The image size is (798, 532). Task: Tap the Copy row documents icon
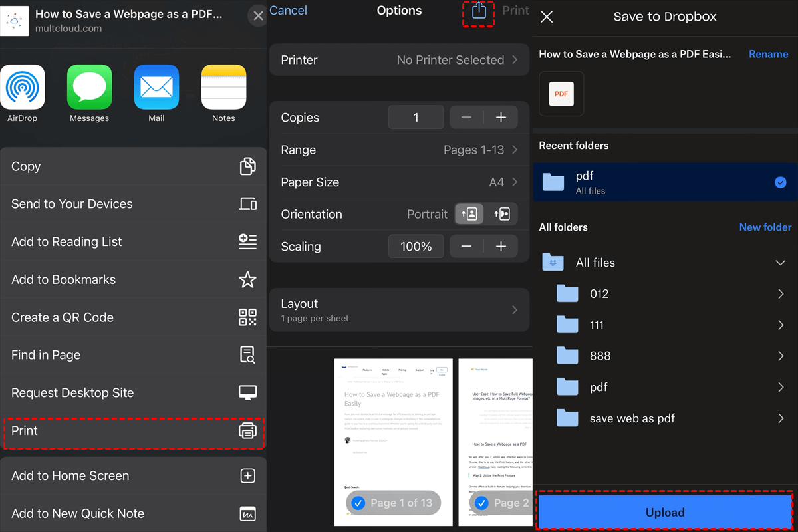click(x=247, y=166)
